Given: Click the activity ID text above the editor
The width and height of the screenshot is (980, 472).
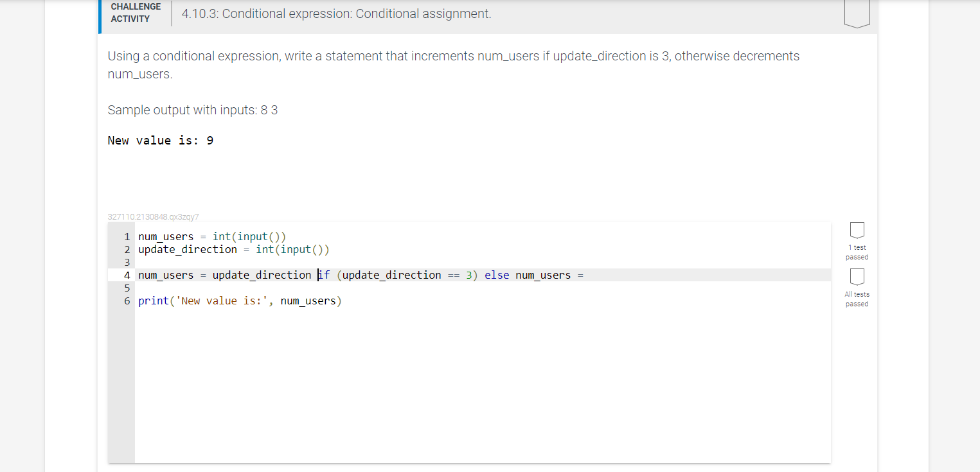Looking at the screenshot, I should (153, 216).
